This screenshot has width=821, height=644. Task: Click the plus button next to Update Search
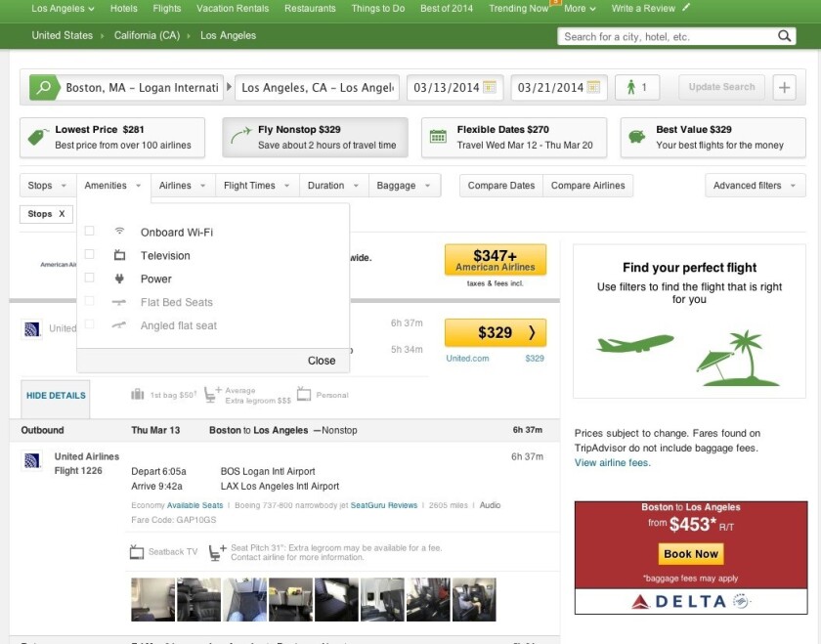point(784,87)
